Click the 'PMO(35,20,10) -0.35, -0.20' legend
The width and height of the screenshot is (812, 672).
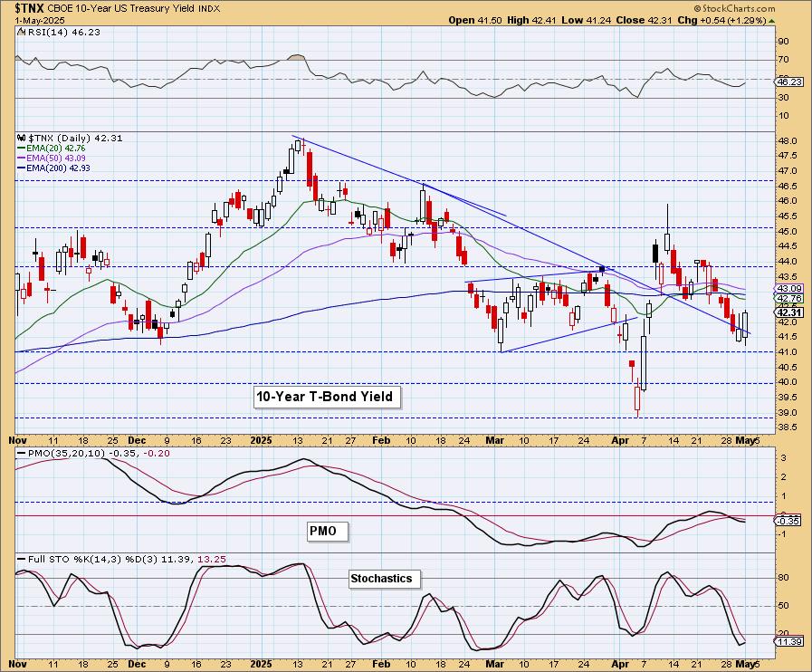[x=99, y=454]
